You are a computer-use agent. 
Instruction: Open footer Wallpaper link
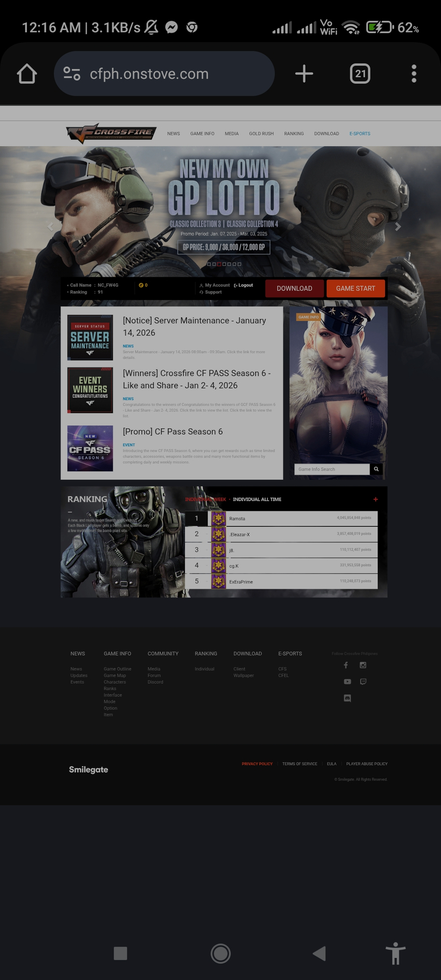coord(243,675)
